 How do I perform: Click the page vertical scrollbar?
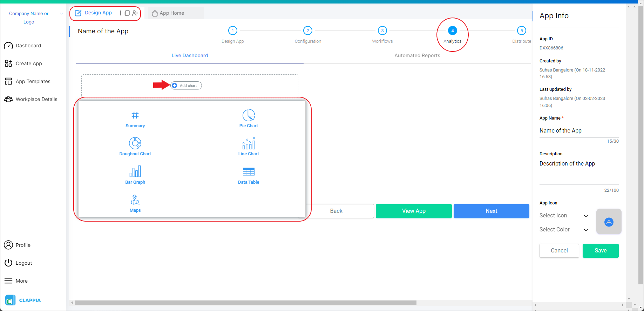(641, 146)
